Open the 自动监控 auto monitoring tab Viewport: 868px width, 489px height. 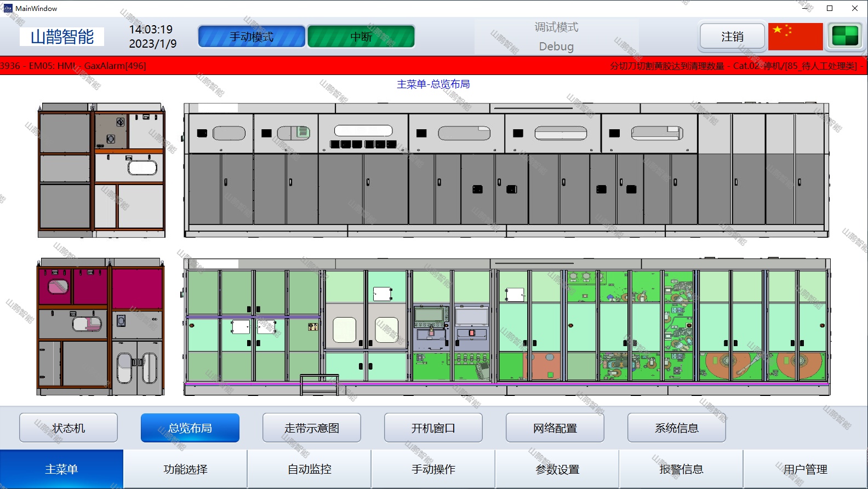[310, 469]
